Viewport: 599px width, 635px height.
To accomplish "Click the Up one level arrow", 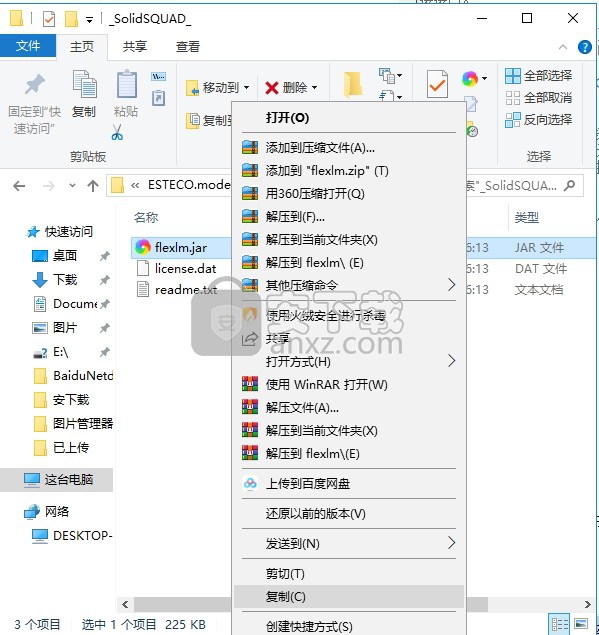I will [x=93, y=186].
